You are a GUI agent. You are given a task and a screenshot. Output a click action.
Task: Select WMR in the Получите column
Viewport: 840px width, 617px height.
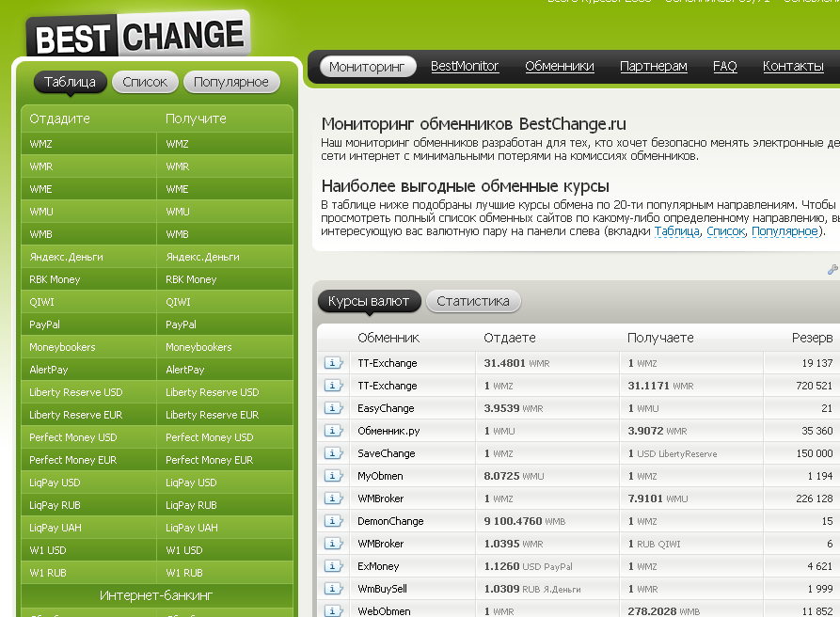tap(225, 166)
